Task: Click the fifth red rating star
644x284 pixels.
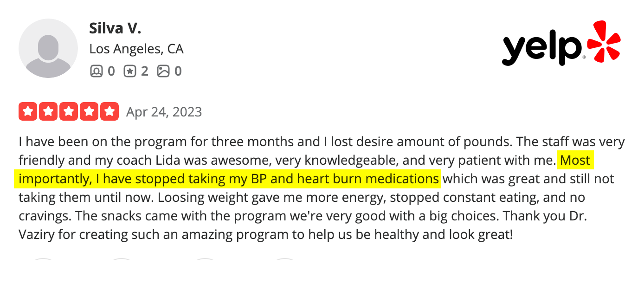Action: click(109, 111)
